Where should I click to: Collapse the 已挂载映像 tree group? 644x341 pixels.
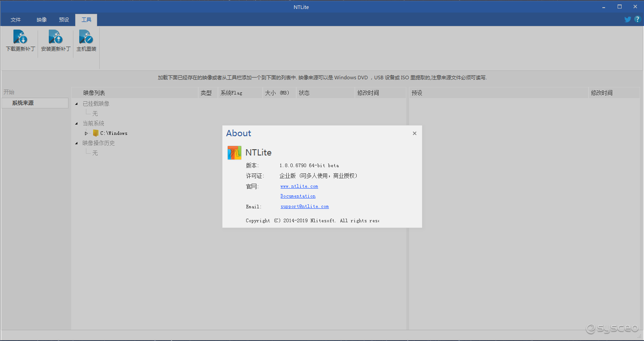(x=77, y=104)
